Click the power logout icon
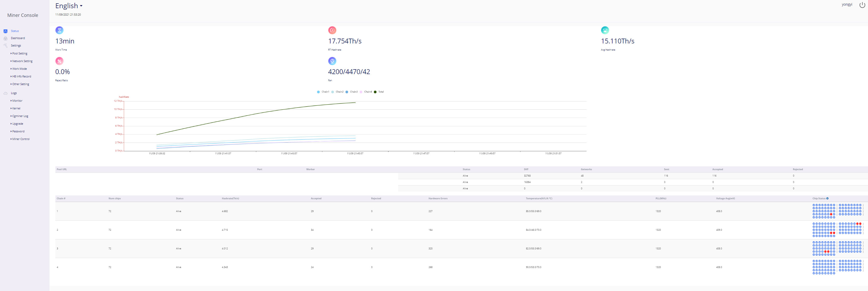Viewport: 868px width, 291px height. pos(862,5)
